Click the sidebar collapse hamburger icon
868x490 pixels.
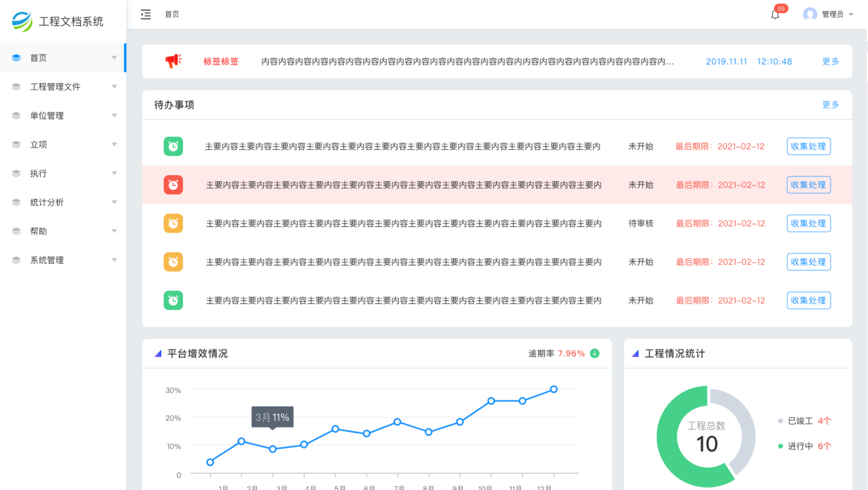(146, 14)
